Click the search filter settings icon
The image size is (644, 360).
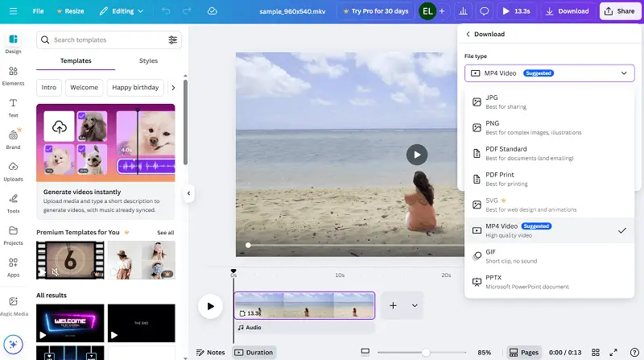pyautogui.click(x=173, y=39)
